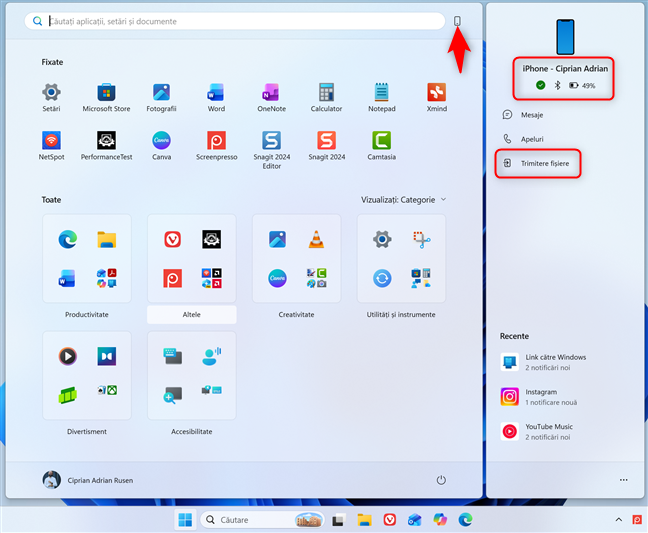Open voice access in Accesibilitate category

pos(212,356)
